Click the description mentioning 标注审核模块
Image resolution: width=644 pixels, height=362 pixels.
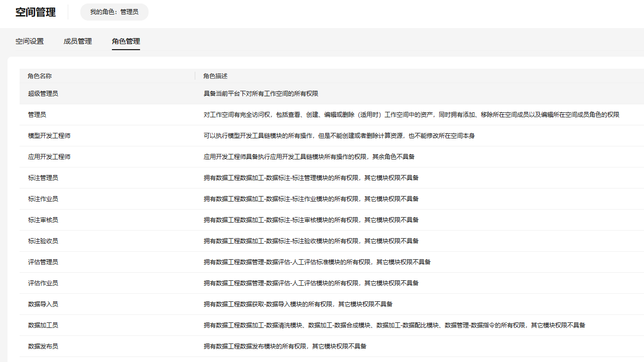(x=311, y=220)
